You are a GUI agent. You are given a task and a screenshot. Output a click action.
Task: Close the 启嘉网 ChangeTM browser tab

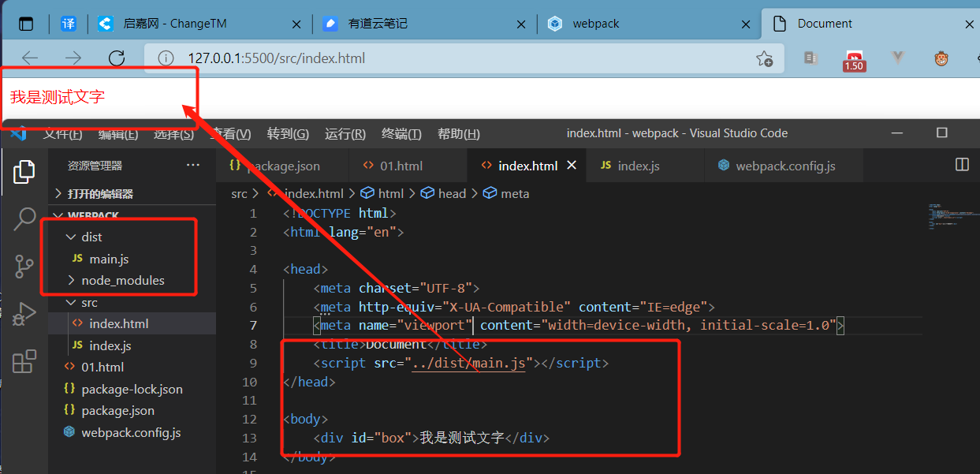pos(297,24)
